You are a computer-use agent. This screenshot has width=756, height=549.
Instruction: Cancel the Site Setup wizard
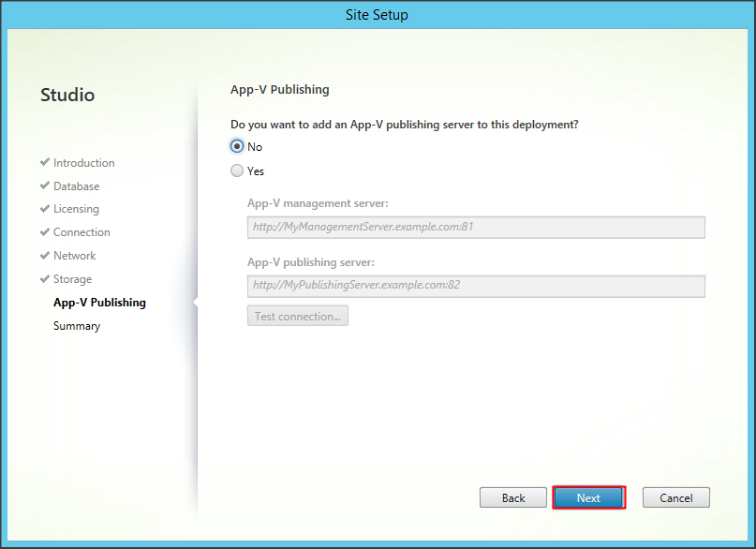[x=675, y=497]
